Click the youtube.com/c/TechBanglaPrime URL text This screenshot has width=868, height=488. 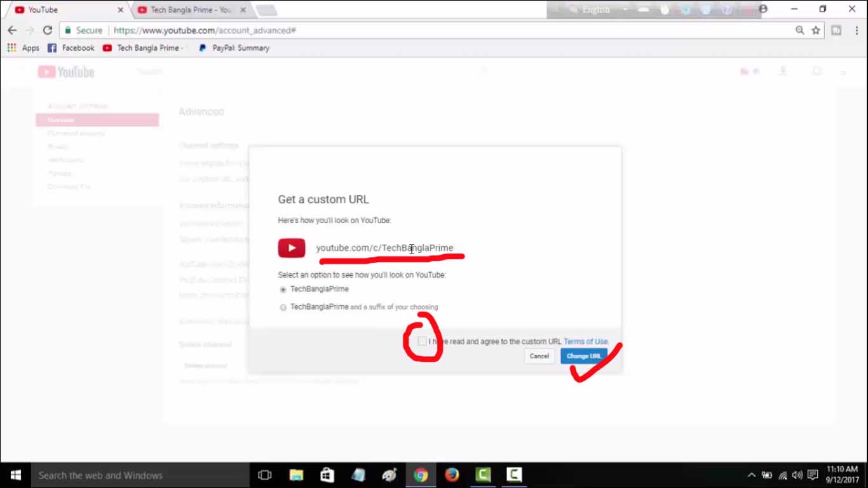[x=385, y=248]
